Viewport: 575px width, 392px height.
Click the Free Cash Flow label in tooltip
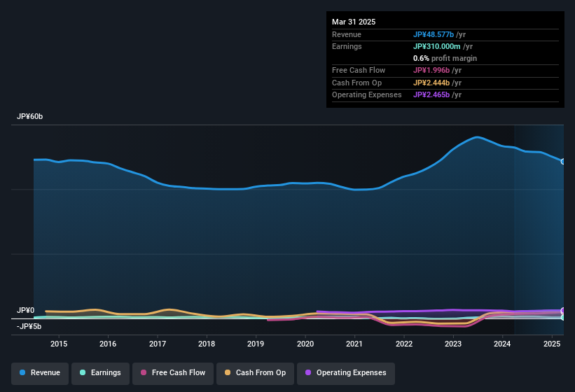pyautogui.click(x=359, y=70)
